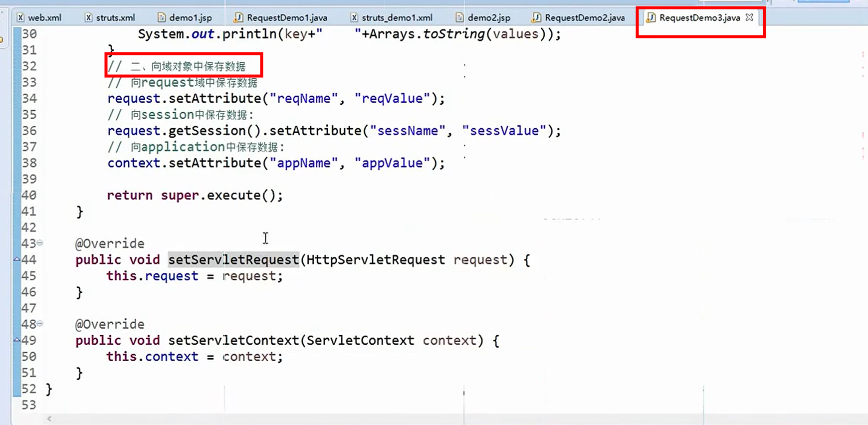The height and width of the screenshot is (425, 868).
Task: Click the horizontal scrollbar left arrow
Action: [49, 419]
